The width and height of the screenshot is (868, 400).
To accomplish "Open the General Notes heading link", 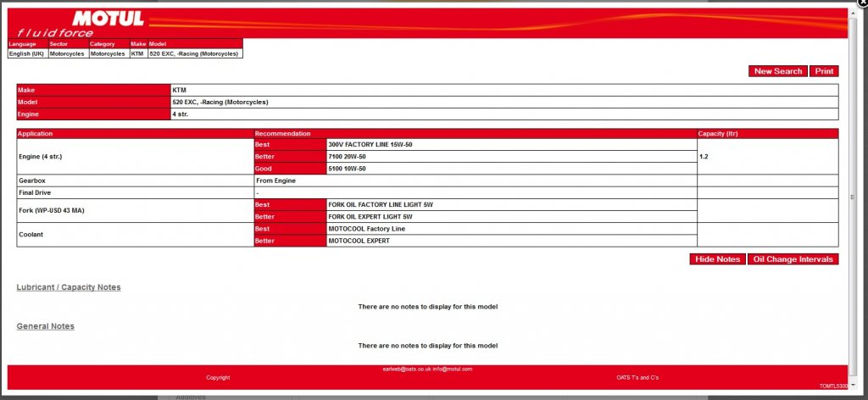I will (x=46, y=326).
